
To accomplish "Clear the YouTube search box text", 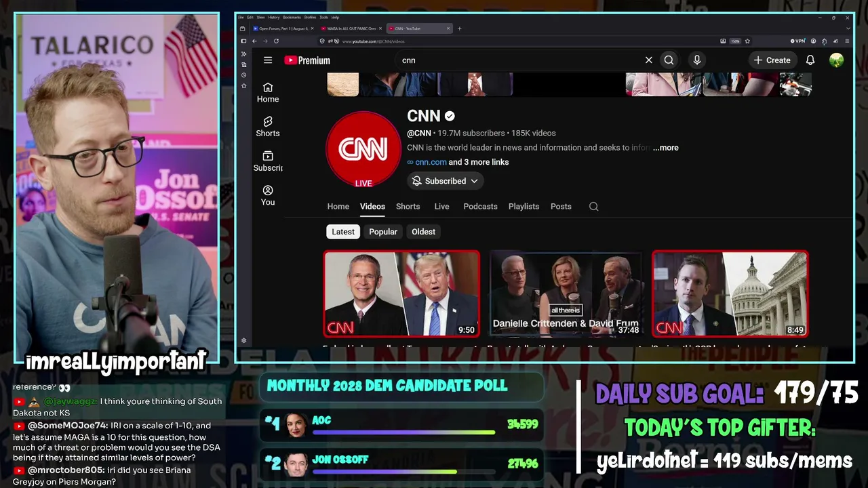I will tap(649, 60).
